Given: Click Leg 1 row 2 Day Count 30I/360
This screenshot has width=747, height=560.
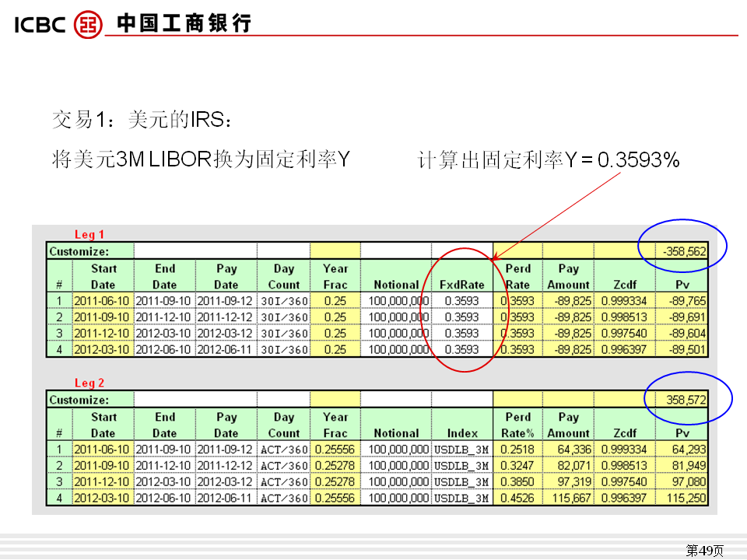Looking at the screenshot, I should tap(283, 317).
